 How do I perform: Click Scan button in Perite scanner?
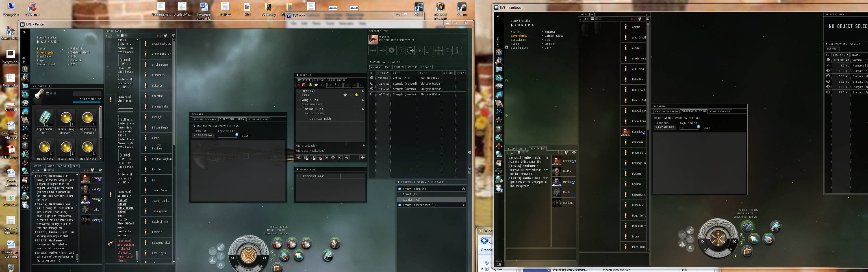pyautogui.click(x=245, y=136)
